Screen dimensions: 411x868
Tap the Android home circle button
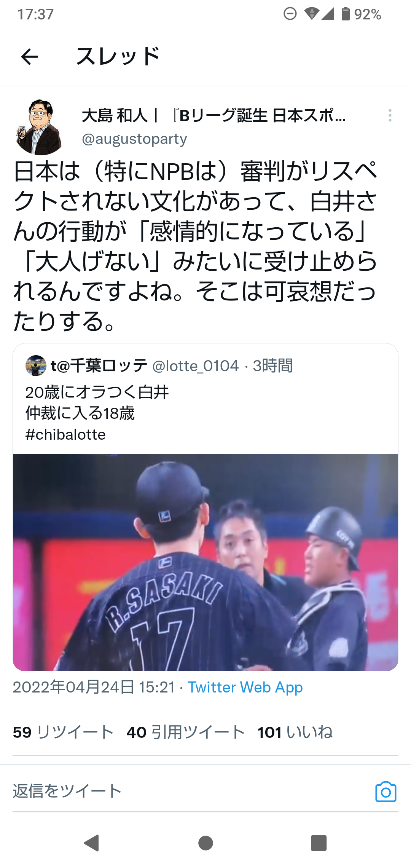(205, 843)
